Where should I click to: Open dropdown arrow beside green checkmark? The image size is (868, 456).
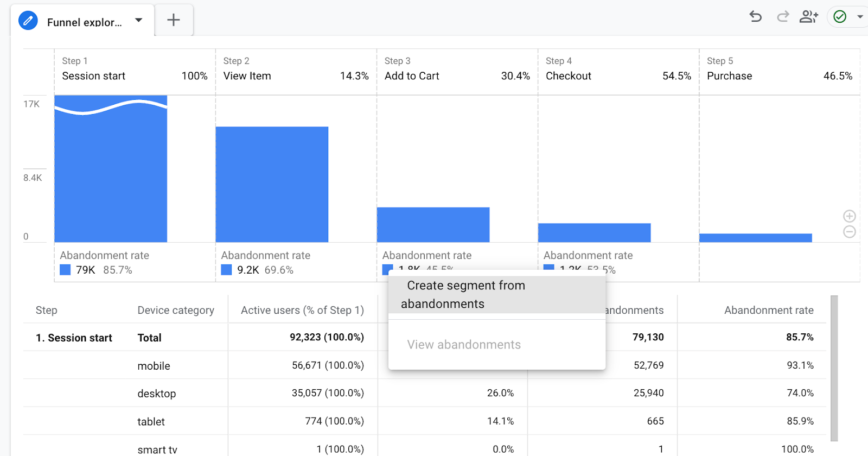coord(860,17)
